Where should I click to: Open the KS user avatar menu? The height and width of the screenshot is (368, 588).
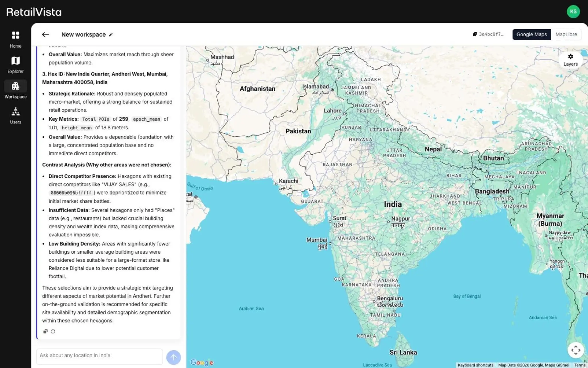tap(573, 11)
